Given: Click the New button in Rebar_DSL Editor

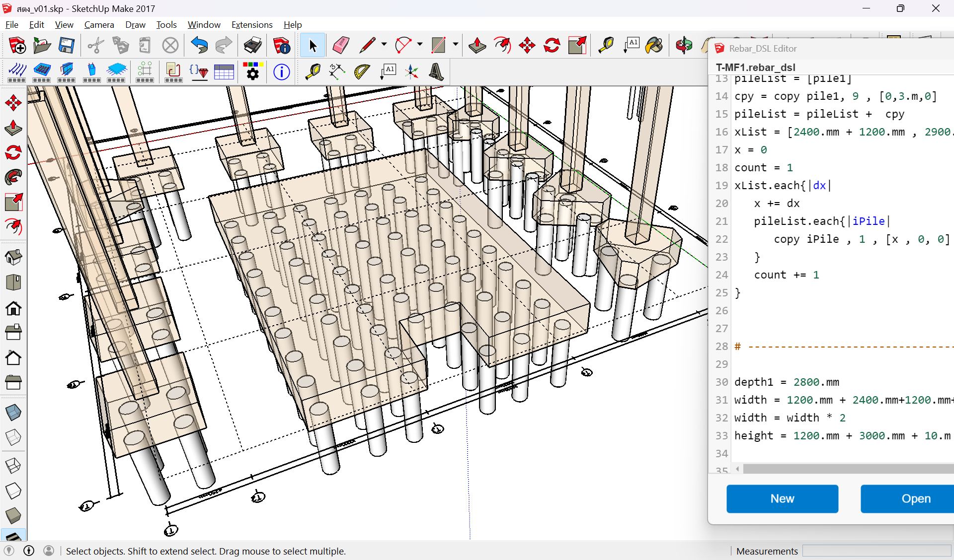Looking at the screenshot, I should click(x=782, y=499).
